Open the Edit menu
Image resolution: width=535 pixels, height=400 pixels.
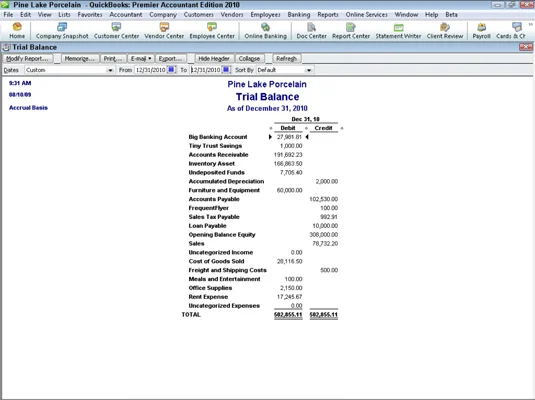click(26, 15)
